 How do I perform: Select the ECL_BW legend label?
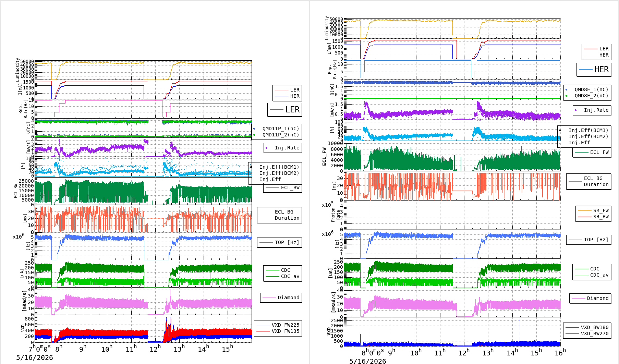point(283,187)
